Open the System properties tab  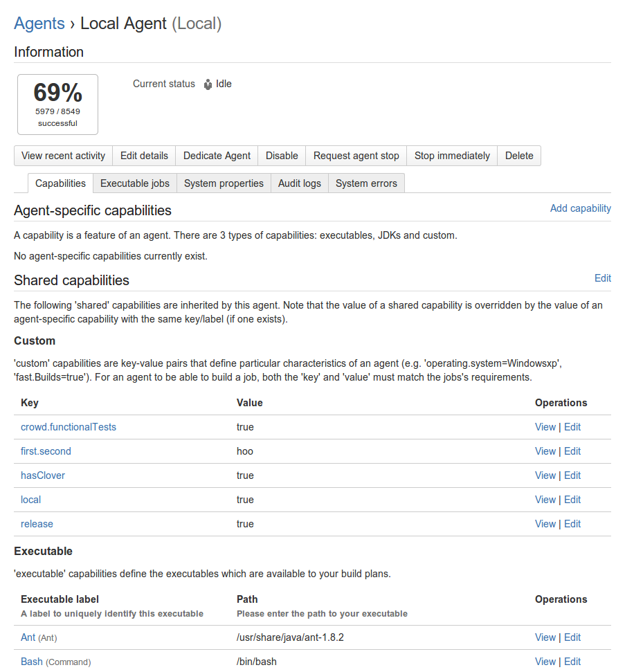[x=224, y=183]
